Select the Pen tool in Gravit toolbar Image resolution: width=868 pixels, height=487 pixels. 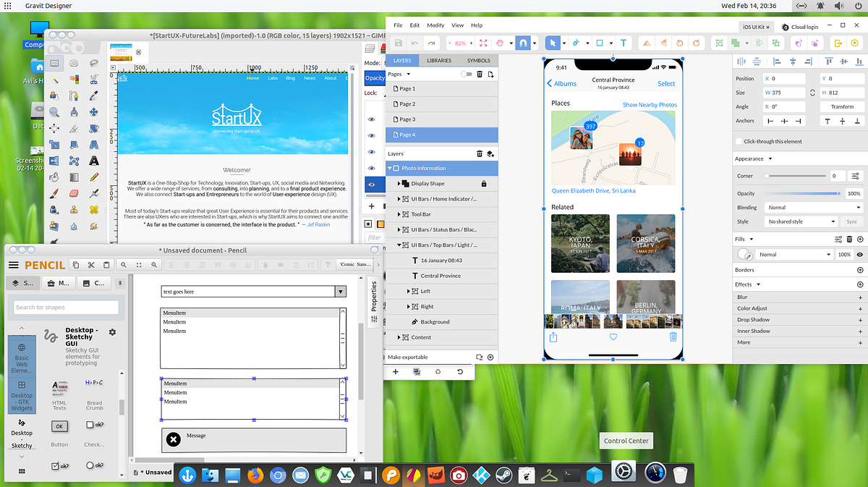pos(576,43)
